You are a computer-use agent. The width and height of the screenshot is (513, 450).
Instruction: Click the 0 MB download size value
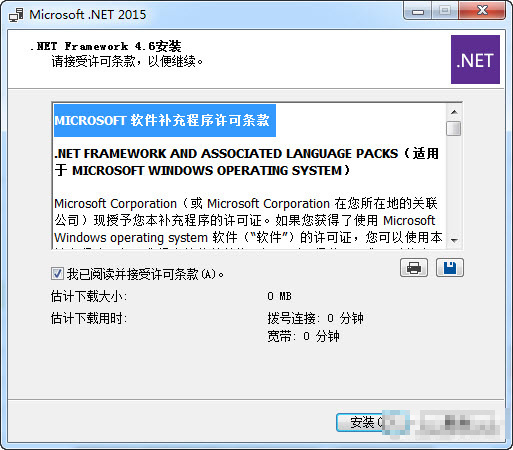tap(279, 296)
